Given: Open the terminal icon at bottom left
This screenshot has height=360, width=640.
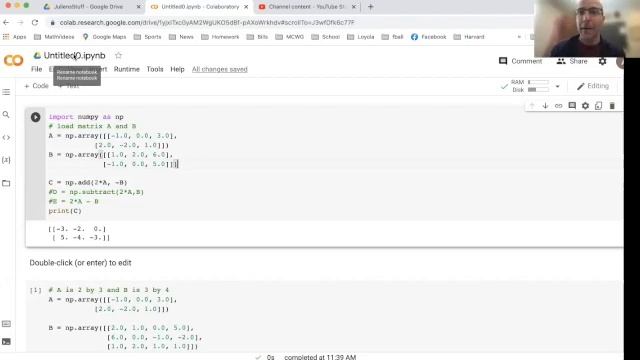Looking at the screenshot, I should tap(6, 342).
